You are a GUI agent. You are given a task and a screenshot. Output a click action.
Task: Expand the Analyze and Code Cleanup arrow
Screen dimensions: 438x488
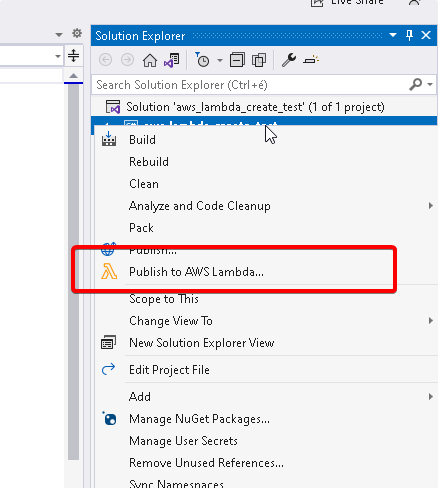click(x=431, y=206)
